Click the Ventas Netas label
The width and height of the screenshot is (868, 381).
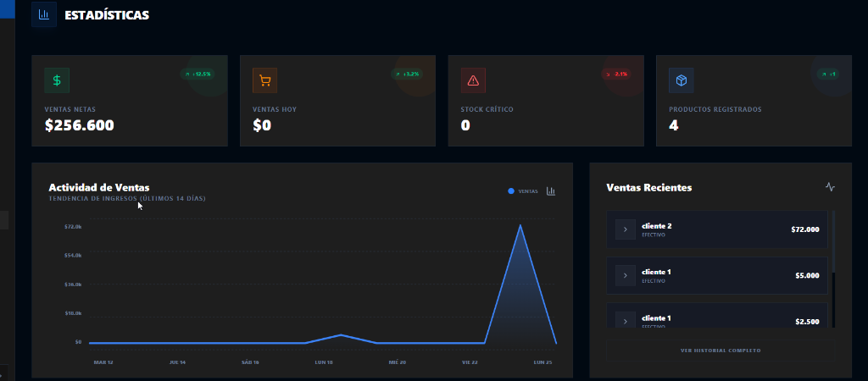tap(70, 109)
